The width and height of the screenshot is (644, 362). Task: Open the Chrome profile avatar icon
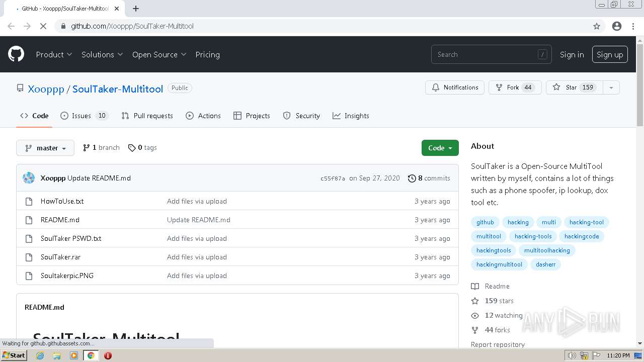[x=617, y=26]
